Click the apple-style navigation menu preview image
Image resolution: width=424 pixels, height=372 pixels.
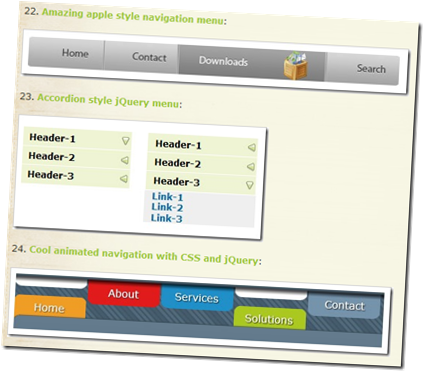pyautogui.click(x=215, y=62)
